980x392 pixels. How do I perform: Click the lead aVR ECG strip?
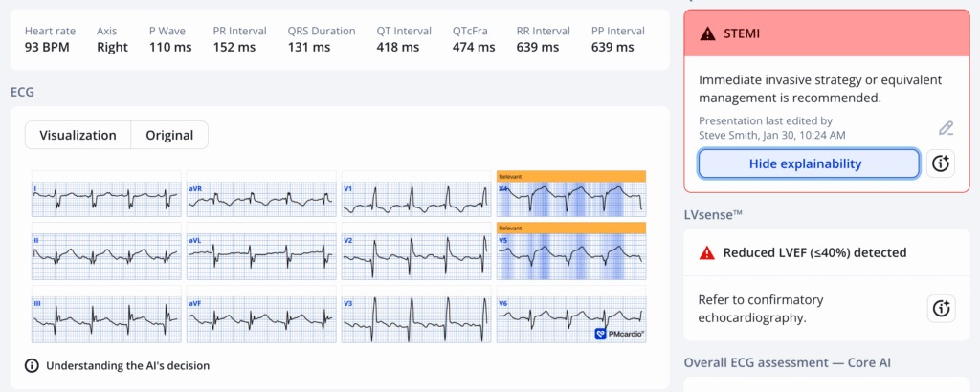coord(261,199)
